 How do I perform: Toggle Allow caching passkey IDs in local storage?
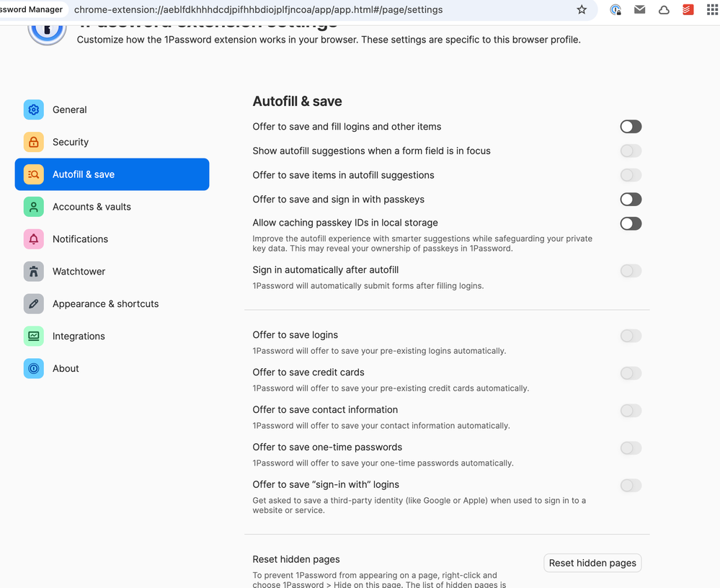click(x=631, y=223)
